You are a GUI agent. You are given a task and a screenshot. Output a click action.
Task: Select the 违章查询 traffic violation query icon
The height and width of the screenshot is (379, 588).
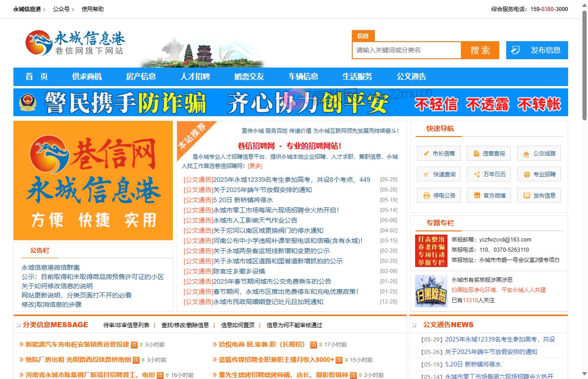pos(488,153)
